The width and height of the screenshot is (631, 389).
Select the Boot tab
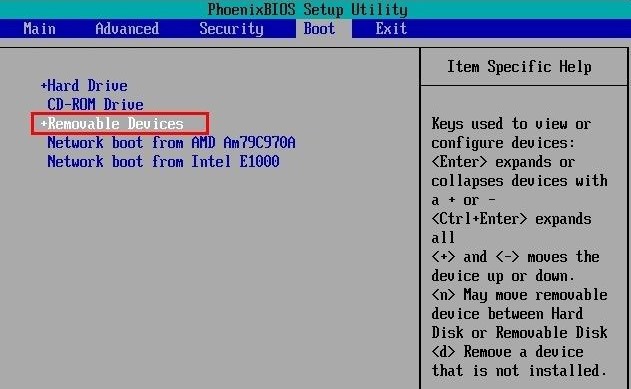(320, 29)
